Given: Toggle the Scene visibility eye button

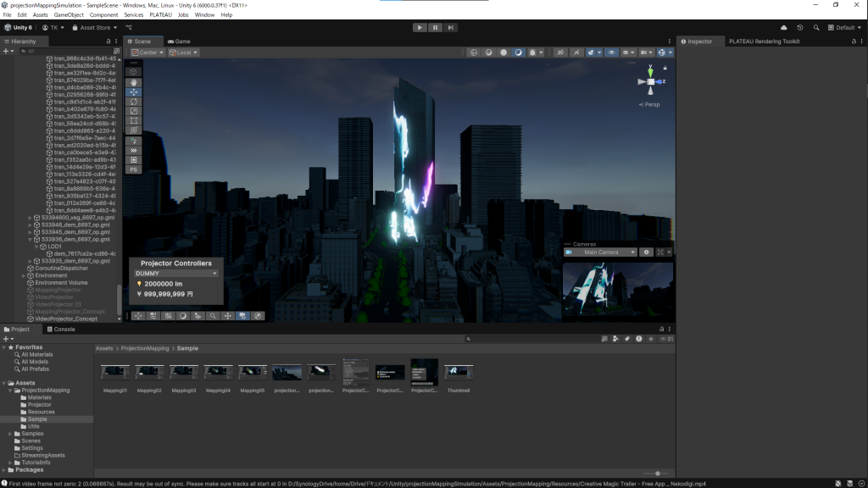Looking at the screenshot, I should click(611, 53).
